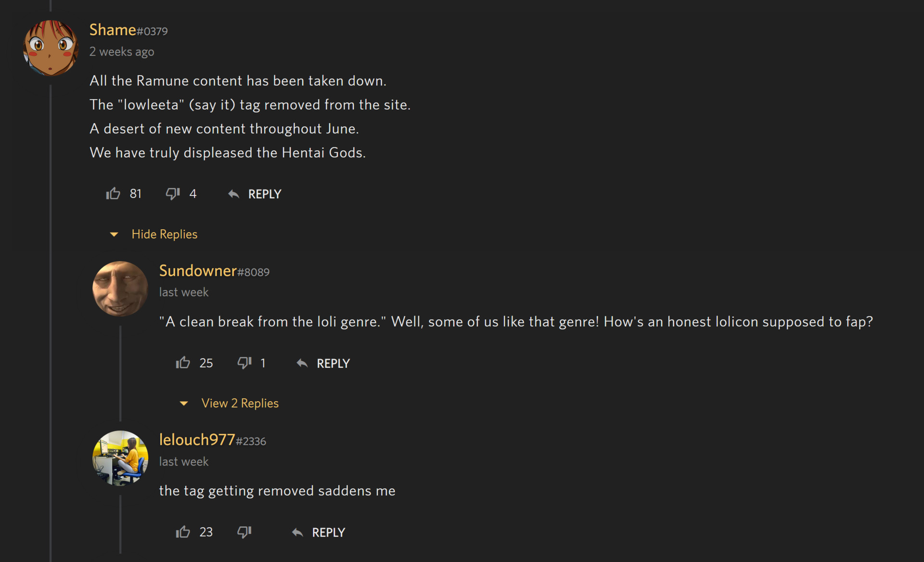Open Shame's profile avatar
The height and width of the screenshot is (562, 924).
pyautogui.click(x=51, y=48)
